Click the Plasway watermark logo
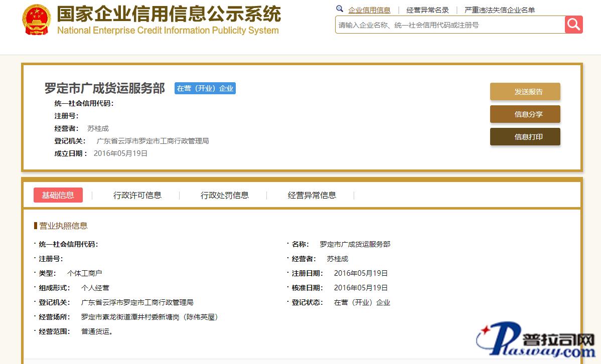601x364 pixels. coord(537,342)
